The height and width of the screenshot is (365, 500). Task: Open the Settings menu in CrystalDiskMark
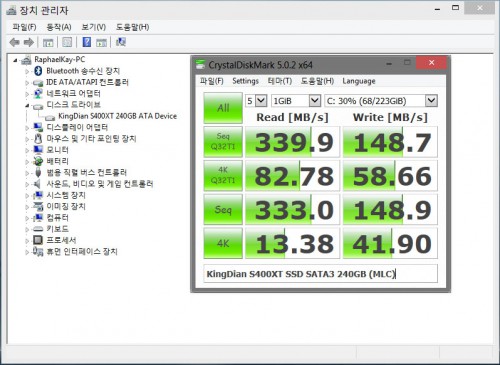(245, 81)
